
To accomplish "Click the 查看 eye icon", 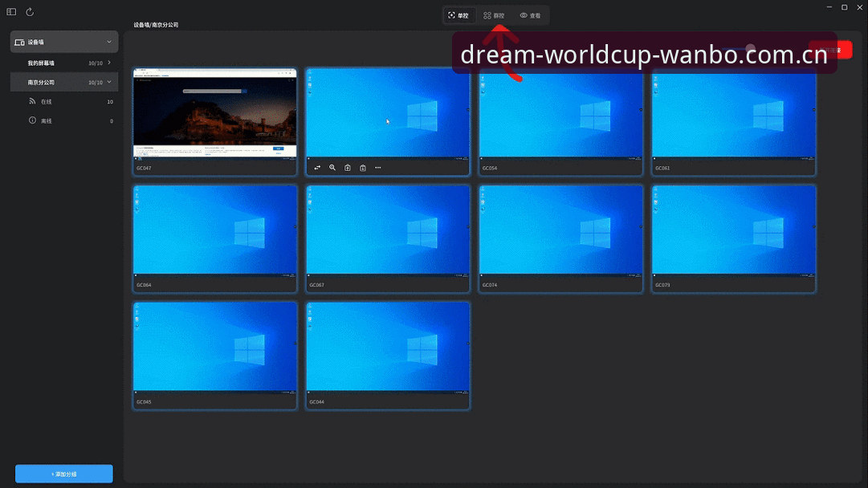I will pyautogui.click(x=523, y=15).
